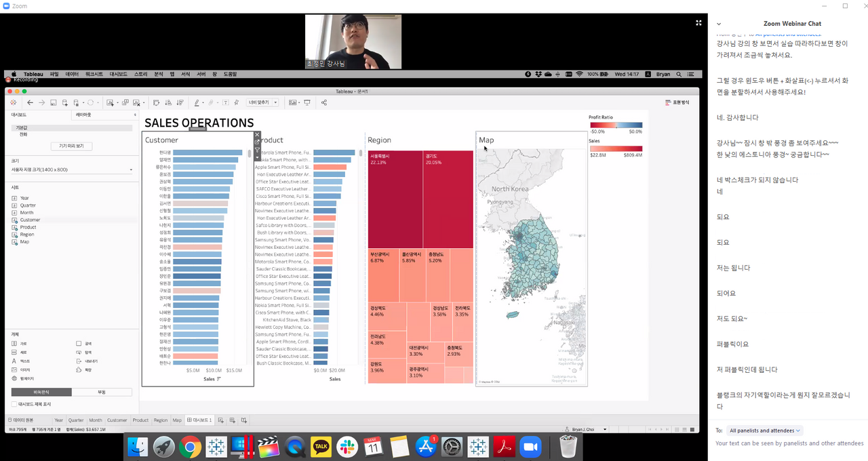Click the filter funnel on Customer container

(257, 150)
